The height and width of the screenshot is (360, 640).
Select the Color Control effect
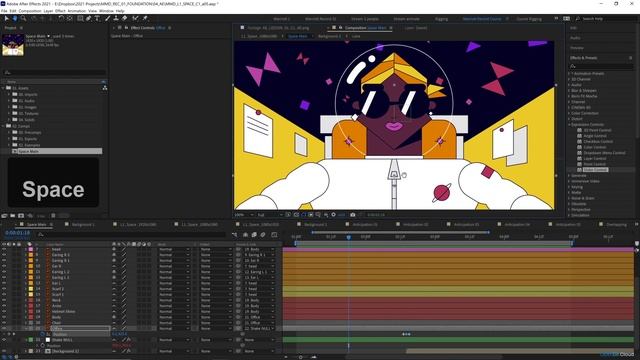pyautogui.click(x=595, y=147)
